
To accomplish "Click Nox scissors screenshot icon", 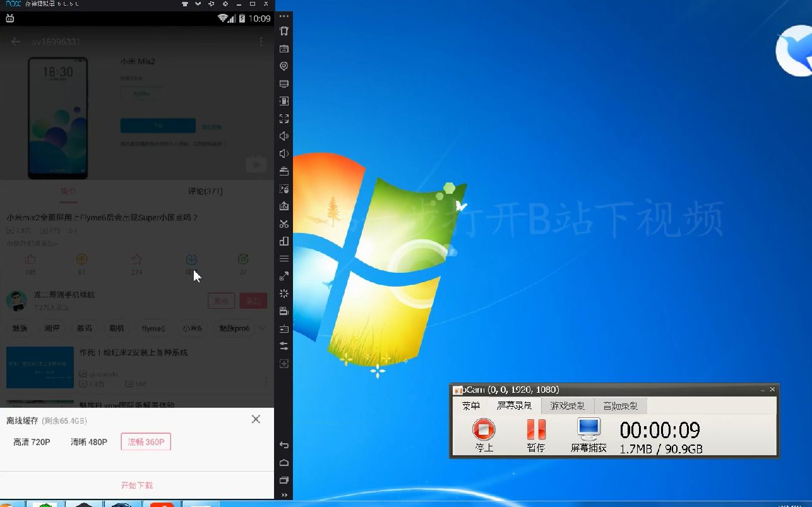I will [x=284, y=224].
